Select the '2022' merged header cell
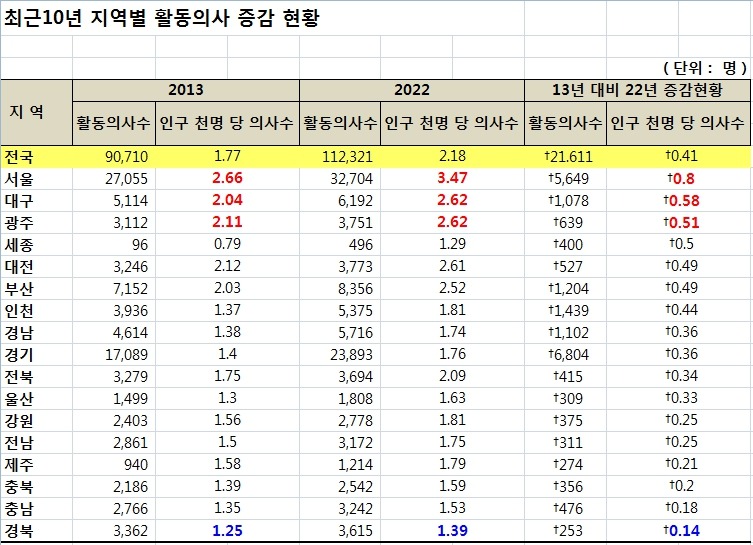The width and height of the screenshot is (753, 545). coord(412,90)
